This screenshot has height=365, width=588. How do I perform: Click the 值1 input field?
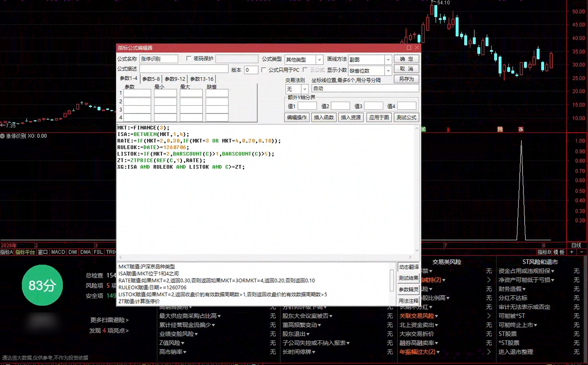click(307, 106)
